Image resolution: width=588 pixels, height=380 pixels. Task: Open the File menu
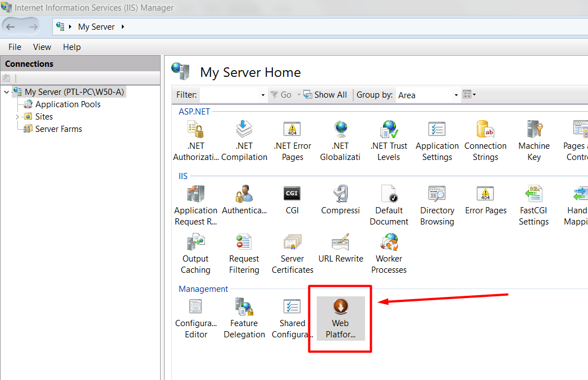pyautogui.click(x=15, y=47)
